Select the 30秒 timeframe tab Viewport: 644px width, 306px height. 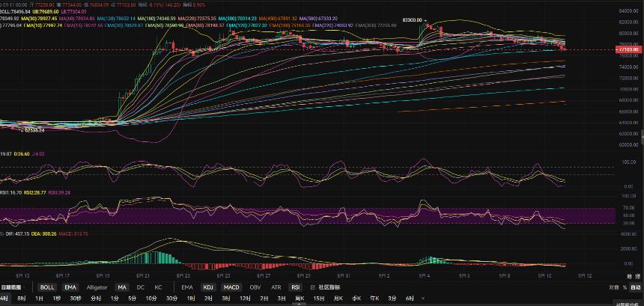(76, 299)
